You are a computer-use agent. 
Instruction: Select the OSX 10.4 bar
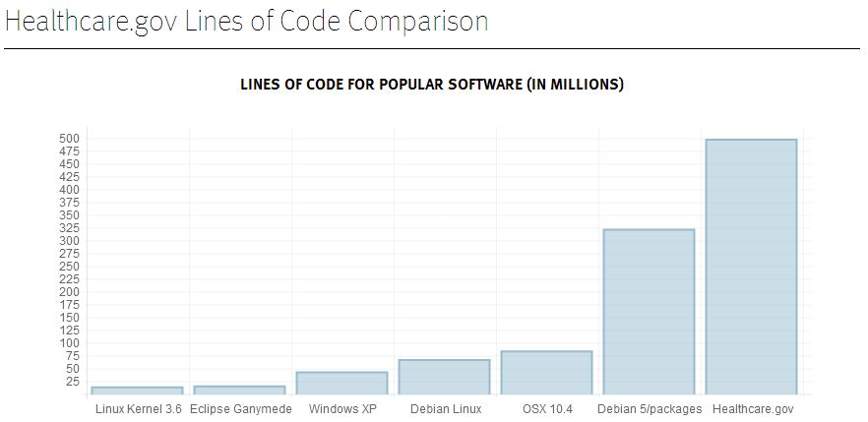(546, 373)
